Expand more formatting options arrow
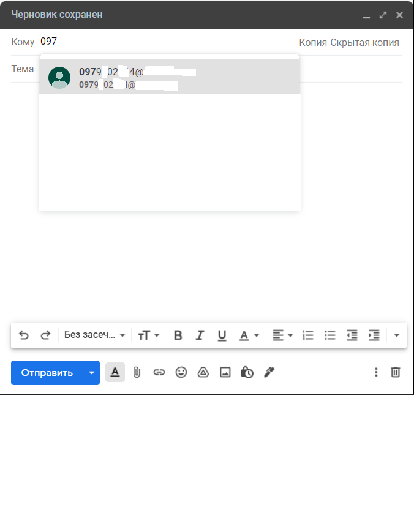The height and width of the screenshot is (532, 414). coord(396,335)
